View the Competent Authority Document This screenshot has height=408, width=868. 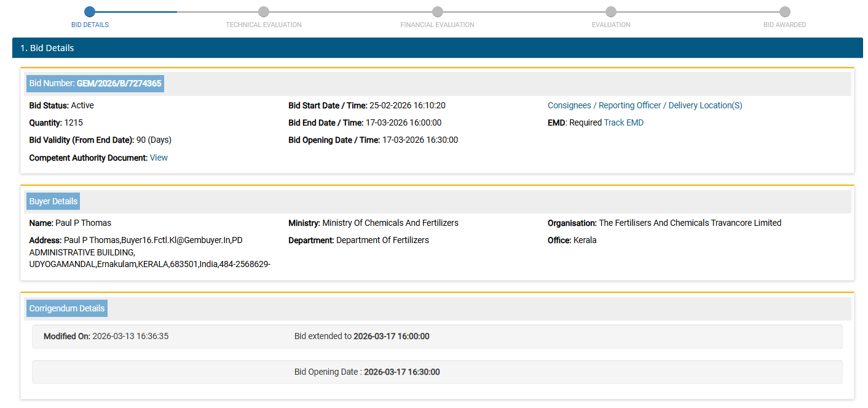coord(159,158)
